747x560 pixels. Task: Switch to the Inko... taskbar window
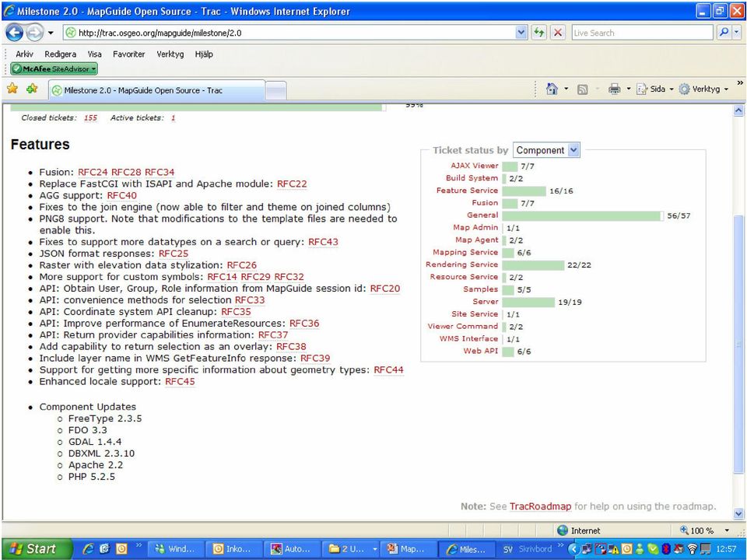(x=234, y=549)
